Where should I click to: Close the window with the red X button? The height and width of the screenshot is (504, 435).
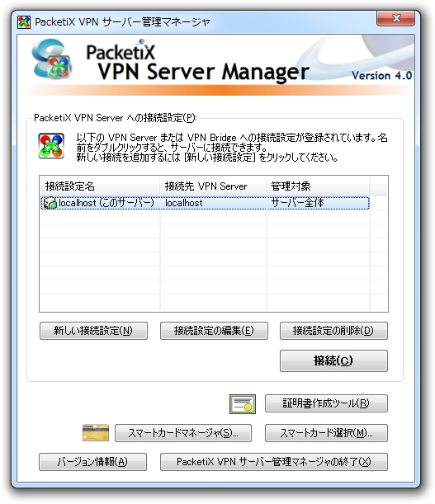(x=395, y=19)
